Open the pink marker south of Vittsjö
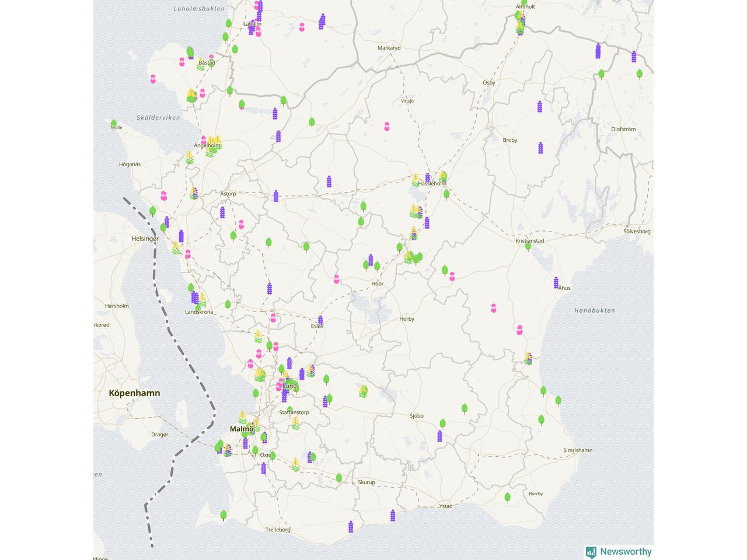 pos(386,127)
